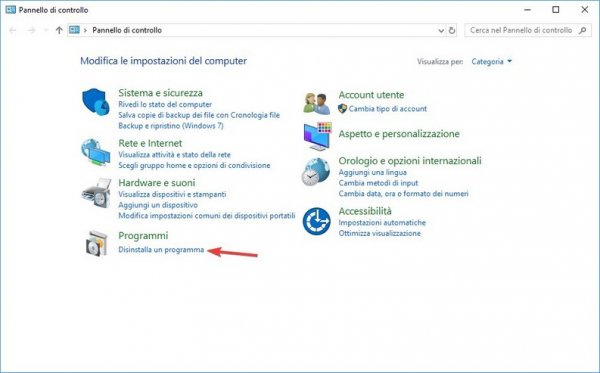Click Modifica impostazioni comuni dei dispositivi portatili
600x373 pixels.
(207, 216)
